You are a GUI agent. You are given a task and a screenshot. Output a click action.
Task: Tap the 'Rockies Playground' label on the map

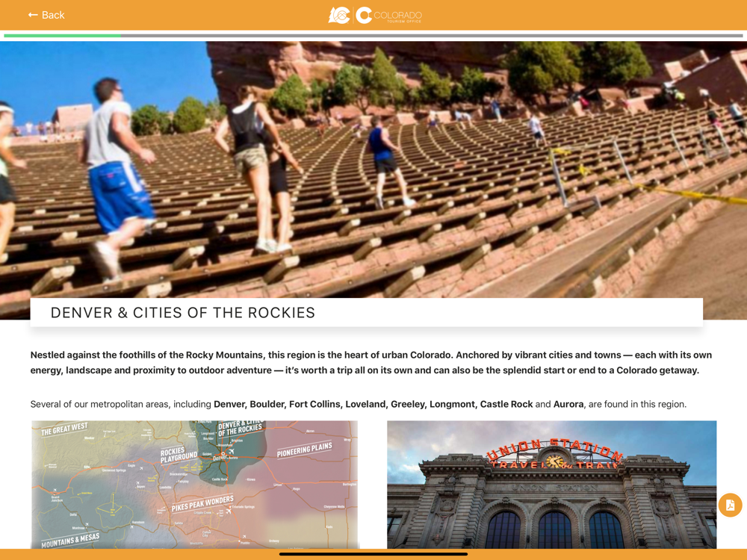tap(179, 455)
